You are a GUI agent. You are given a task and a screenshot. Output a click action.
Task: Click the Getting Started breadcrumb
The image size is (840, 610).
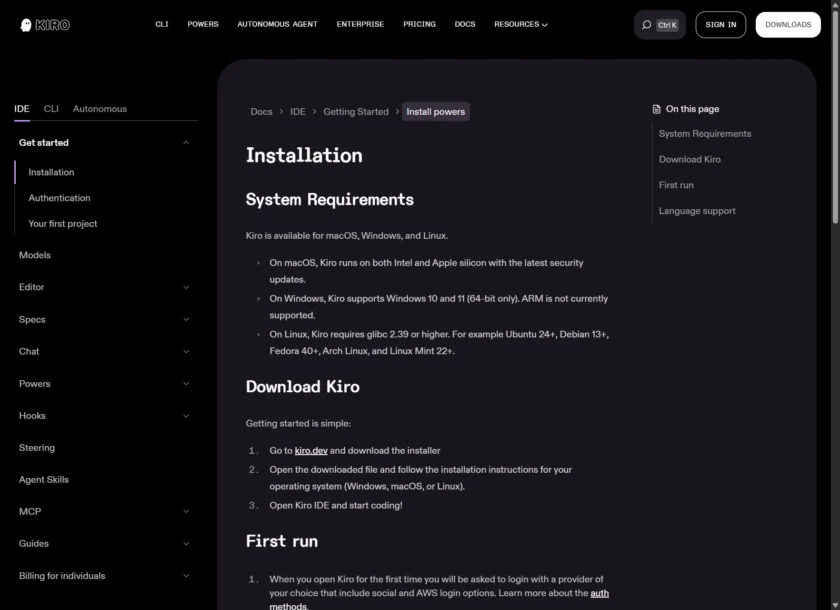coord(355,112)
